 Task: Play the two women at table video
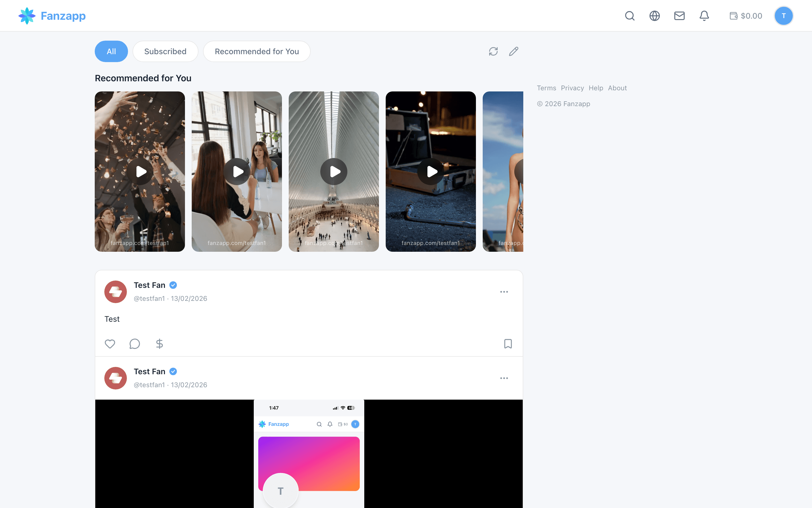tap(237, 172)
